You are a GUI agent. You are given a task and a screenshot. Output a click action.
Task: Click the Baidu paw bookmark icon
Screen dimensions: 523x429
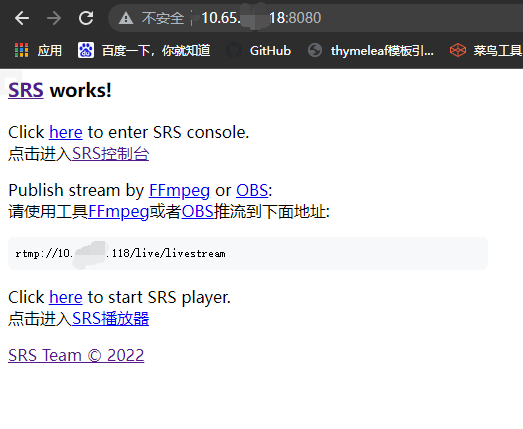click(x=86, y=50)
